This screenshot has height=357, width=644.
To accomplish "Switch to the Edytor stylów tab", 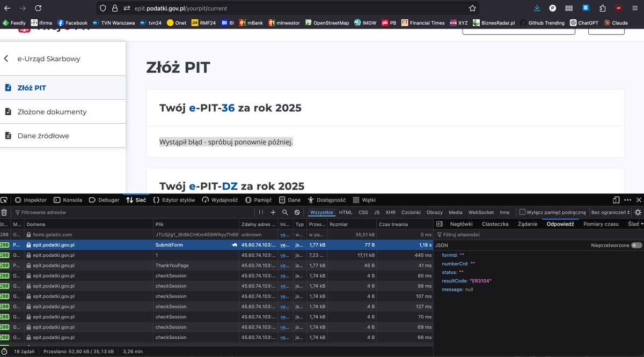I will [x=174, y=200].
